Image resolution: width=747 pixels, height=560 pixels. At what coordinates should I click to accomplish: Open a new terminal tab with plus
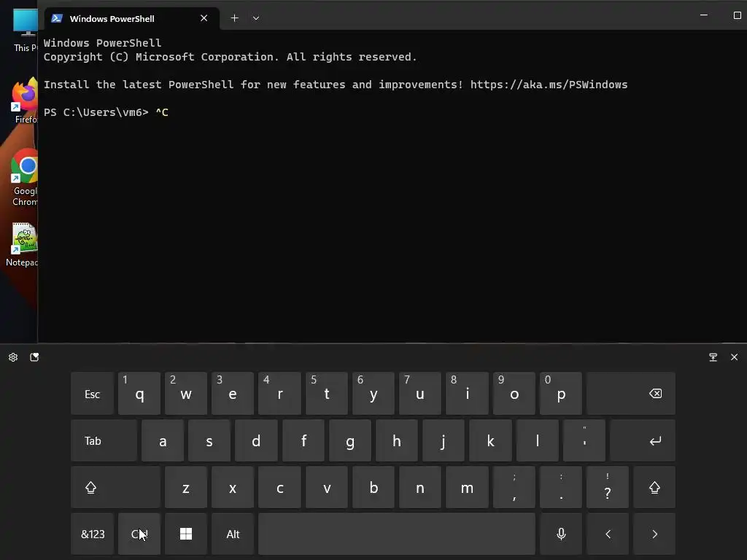point(234,18)
